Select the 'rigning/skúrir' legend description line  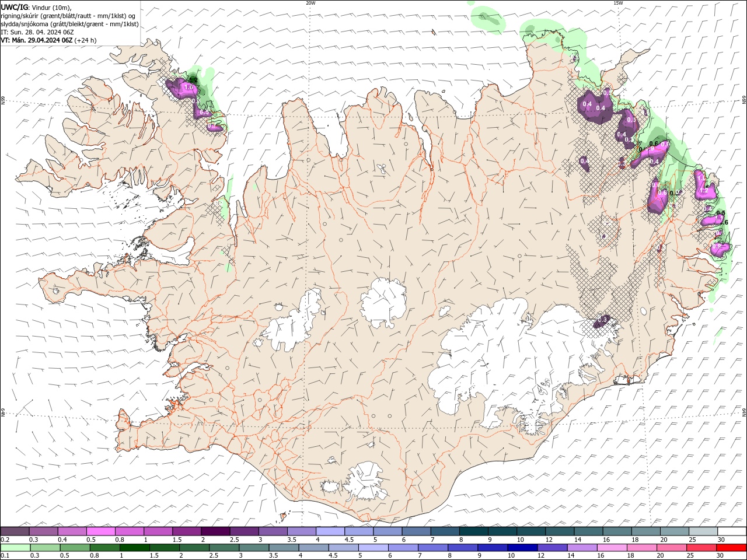[68, 16]
